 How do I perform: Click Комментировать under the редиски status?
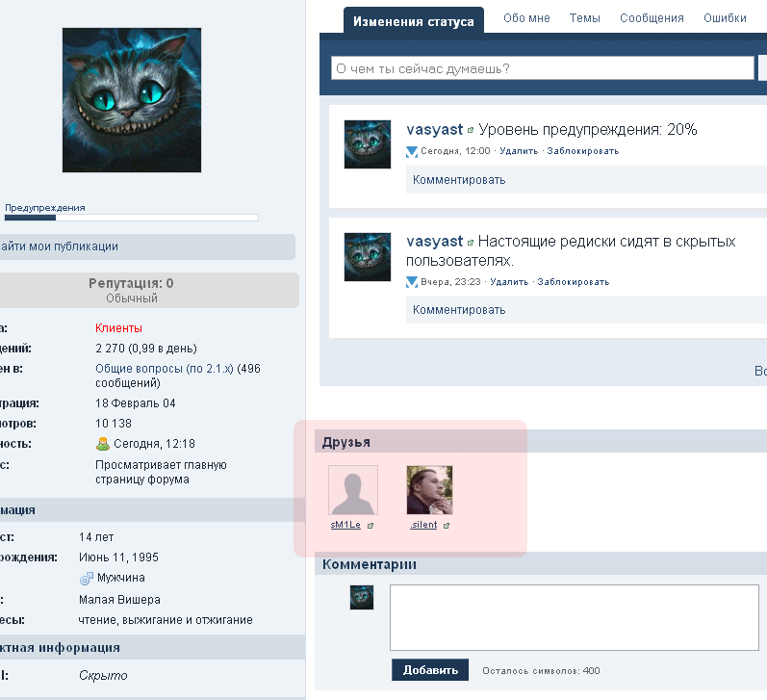(x=459, y=310)
